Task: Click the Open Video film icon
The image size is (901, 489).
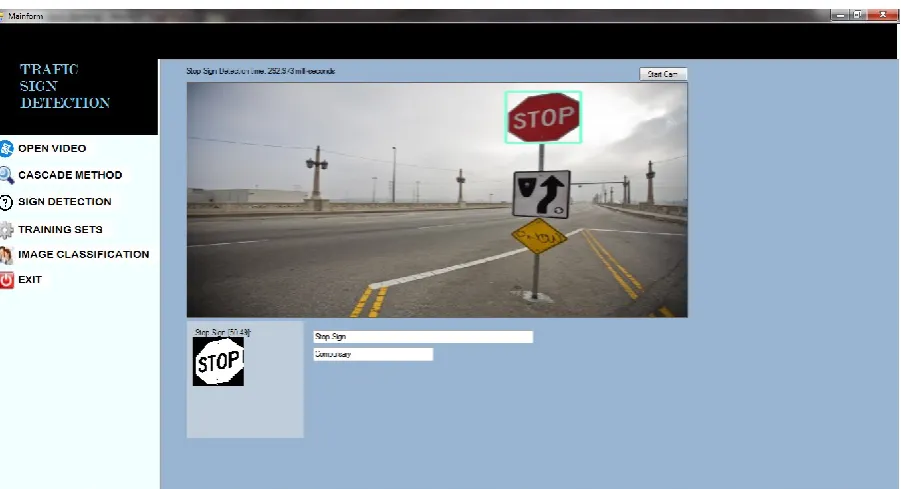Action: tap(6, 149)
